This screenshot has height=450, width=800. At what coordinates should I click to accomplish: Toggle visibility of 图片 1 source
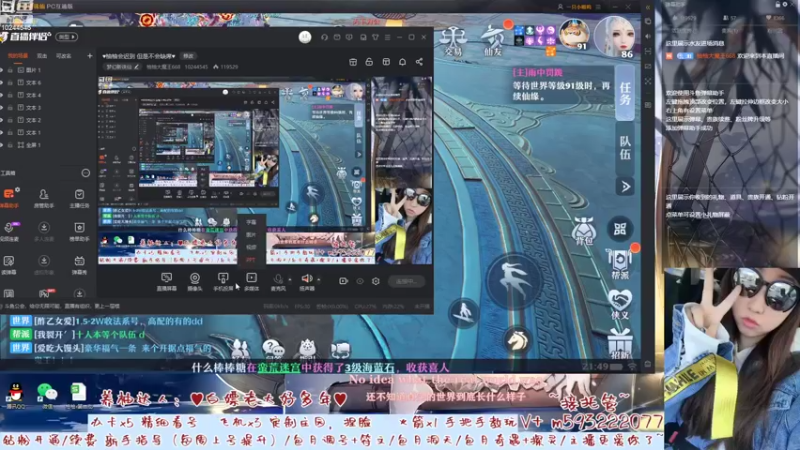[x=2, y=70]
